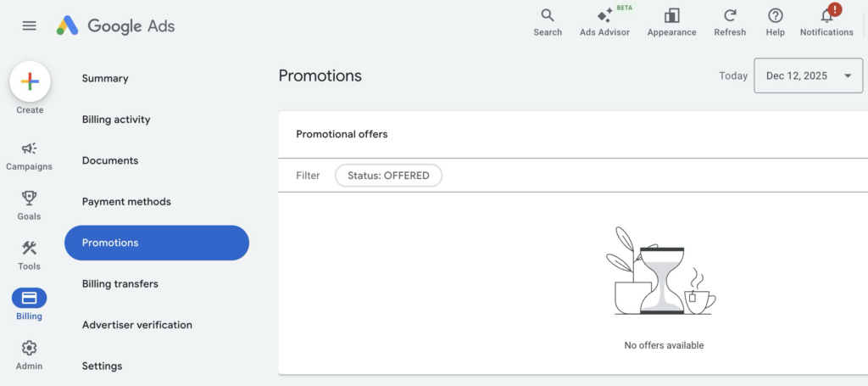Open Tools wrench section
Image resolution: width=868 pixels, height=386 pixels.
[x=30, y=249]
